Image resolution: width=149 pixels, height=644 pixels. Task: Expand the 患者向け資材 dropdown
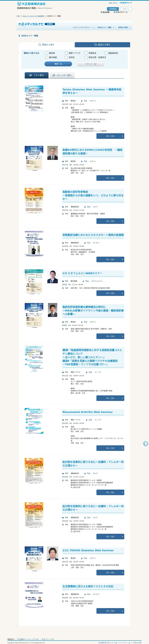tap(124, 28)
